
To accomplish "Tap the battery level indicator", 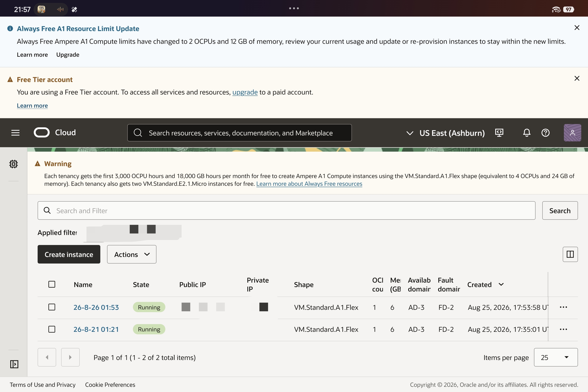I will pyautogui.click(x=569, y=9).
